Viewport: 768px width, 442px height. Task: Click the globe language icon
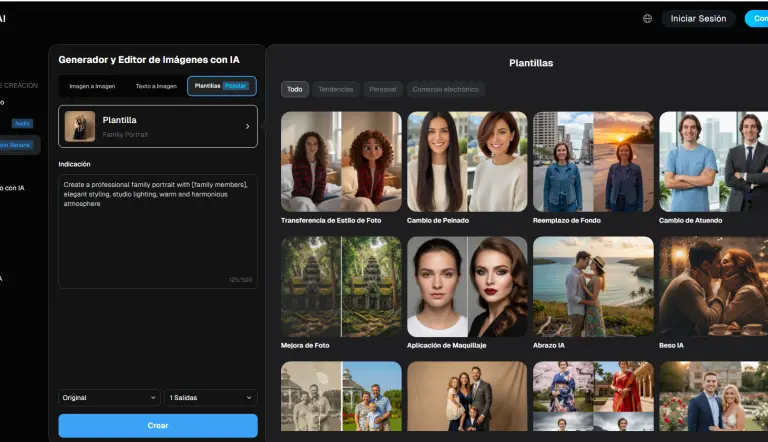click(647, 18)
